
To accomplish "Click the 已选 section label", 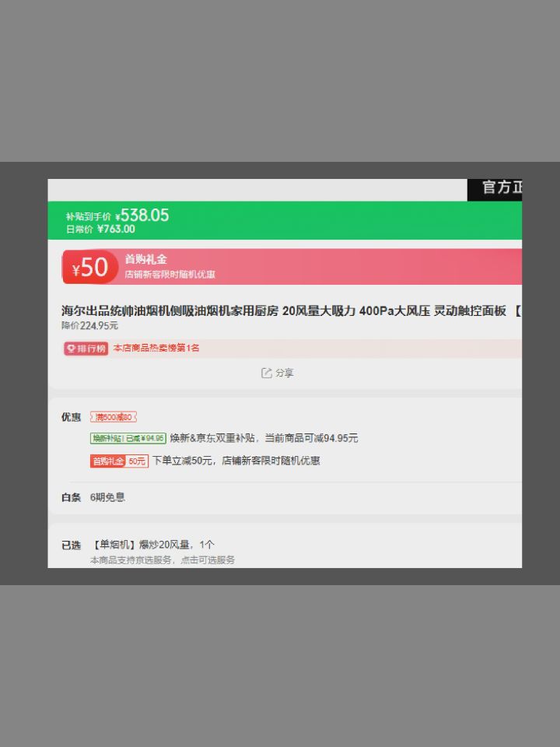I will (x=71, y=545).
